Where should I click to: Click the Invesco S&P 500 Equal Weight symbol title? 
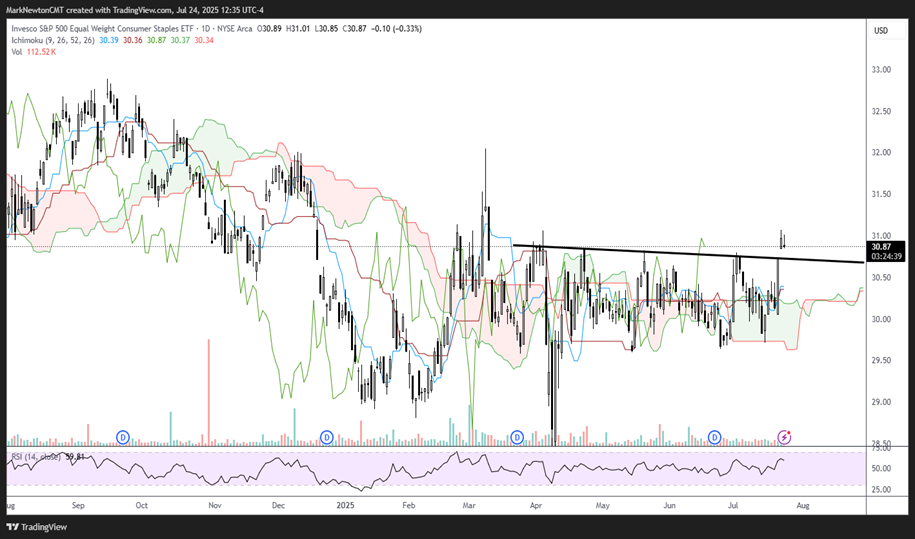110,29
